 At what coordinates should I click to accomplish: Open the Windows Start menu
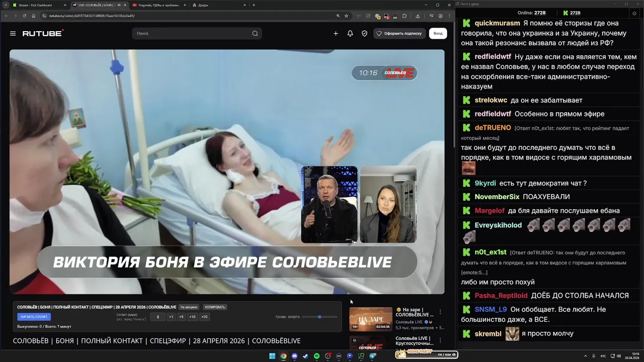[x=272, y=356]
